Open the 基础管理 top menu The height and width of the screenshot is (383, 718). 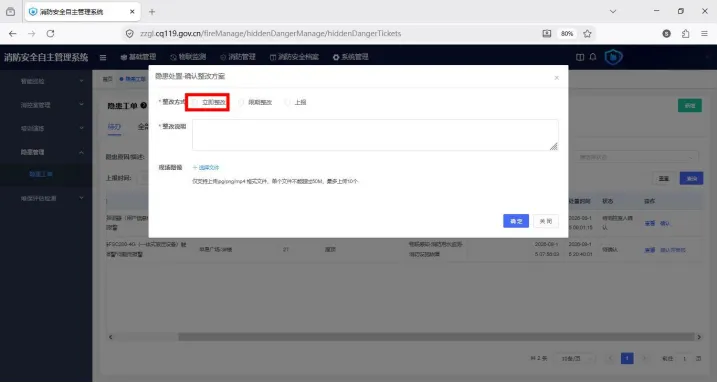[138, 57]
